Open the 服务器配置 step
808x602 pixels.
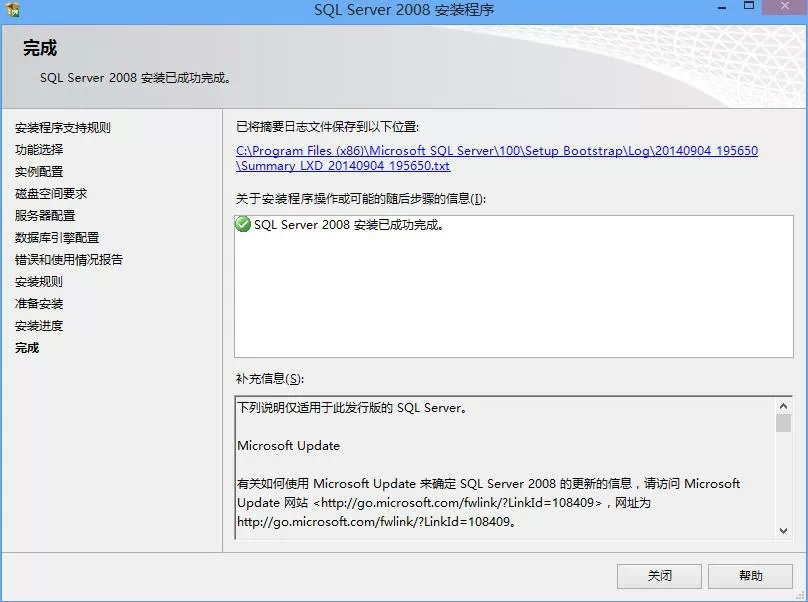click(x=45, y=216)
